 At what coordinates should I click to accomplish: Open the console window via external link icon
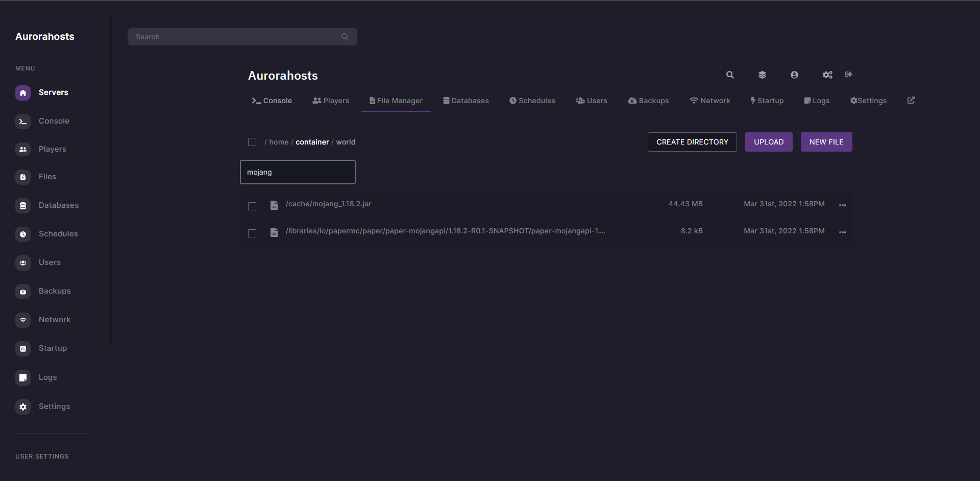[x=911, y=100]
